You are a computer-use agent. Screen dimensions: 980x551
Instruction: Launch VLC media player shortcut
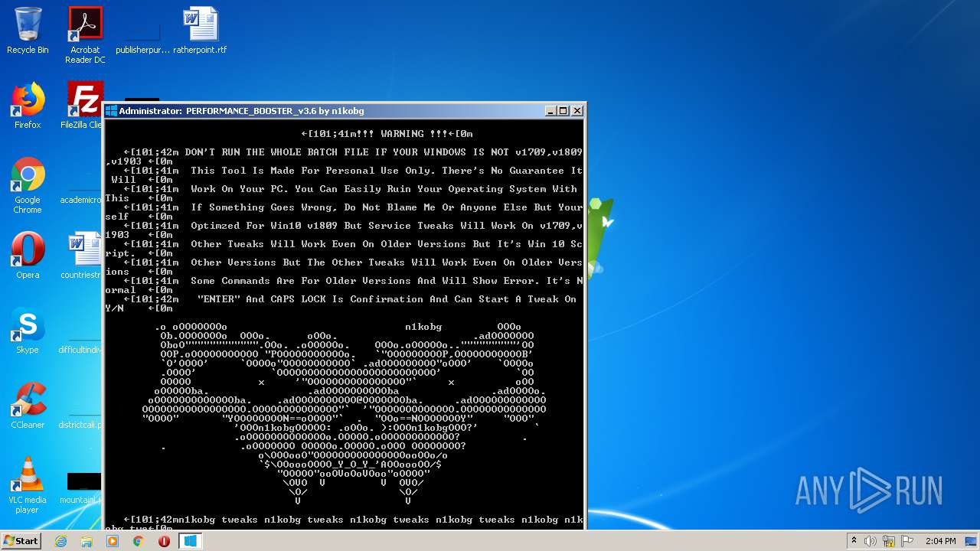tap(28, 485)
